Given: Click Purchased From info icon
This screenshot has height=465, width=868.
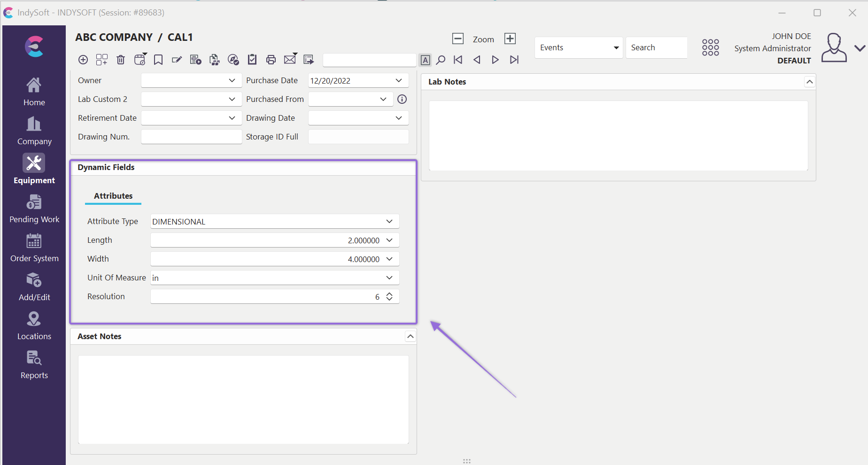Looking at the screenshot, I should (402, 99).
